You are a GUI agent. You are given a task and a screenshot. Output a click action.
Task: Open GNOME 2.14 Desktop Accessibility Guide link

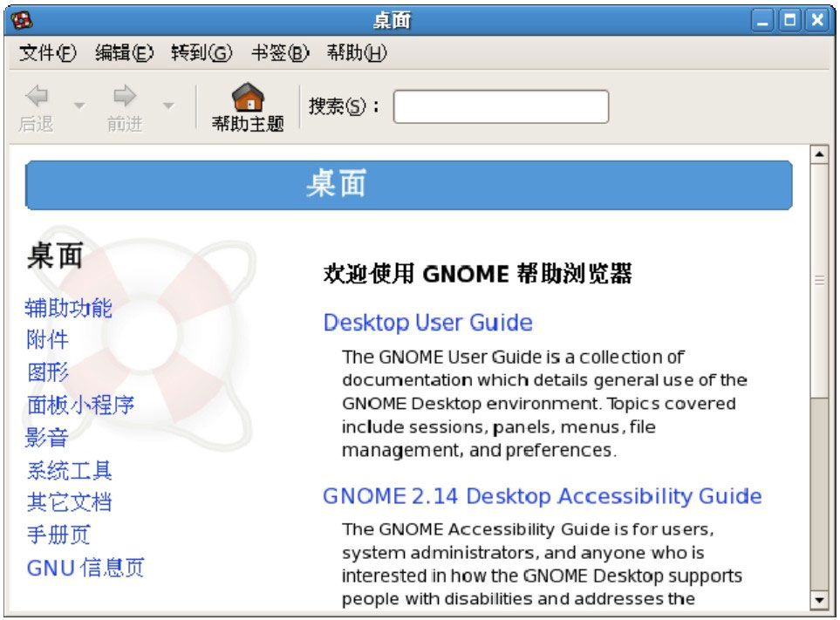[x=543, y=496]
